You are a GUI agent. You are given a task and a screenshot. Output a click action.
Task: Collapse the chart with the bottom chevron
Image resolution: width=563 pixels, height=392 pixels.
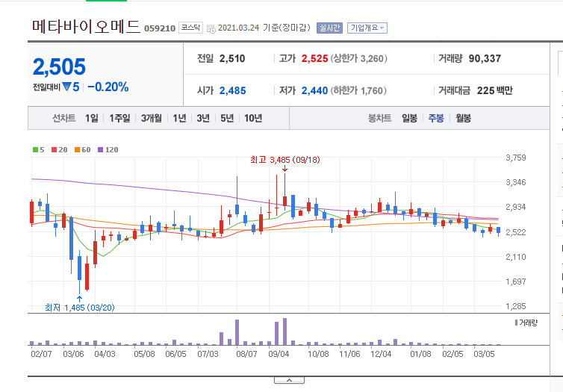(290, 380)
